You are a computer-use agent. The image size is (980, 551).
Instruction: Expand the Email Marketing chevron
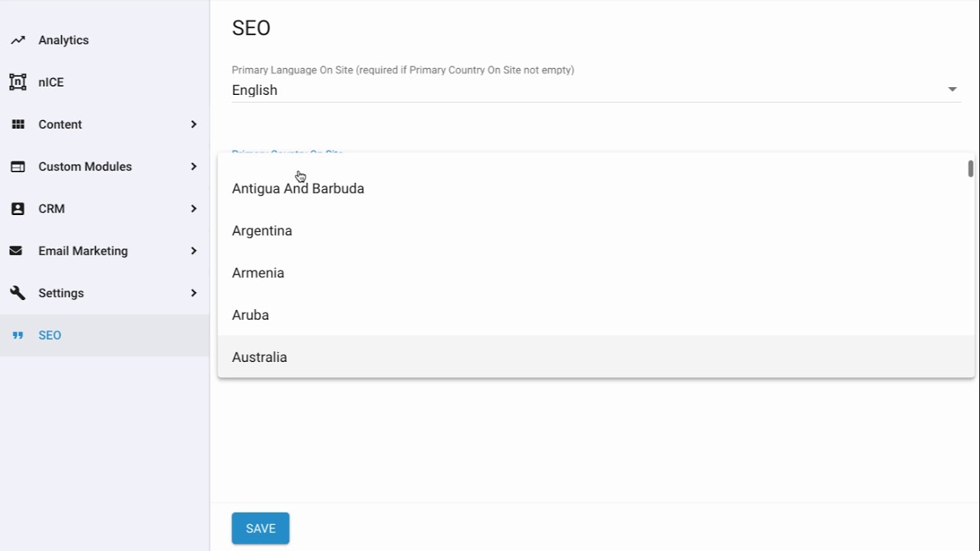point(194,250)
